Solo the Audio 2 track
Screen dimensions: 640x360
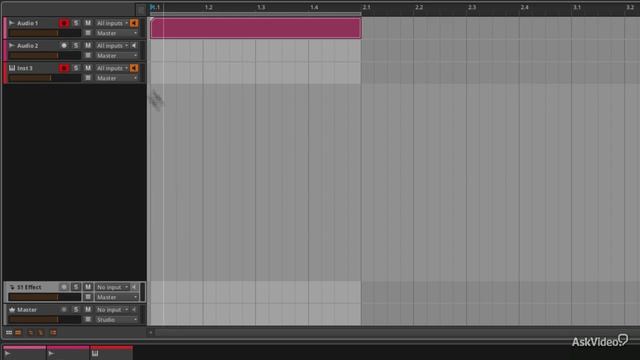76,46
